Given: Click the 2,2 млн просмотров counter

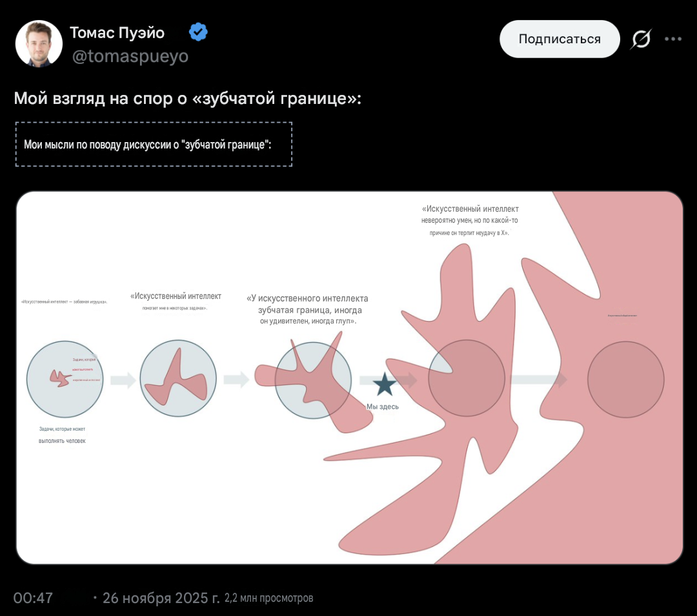Looking at the screenshot, I should pyautogui.click(x=269, y=598).
